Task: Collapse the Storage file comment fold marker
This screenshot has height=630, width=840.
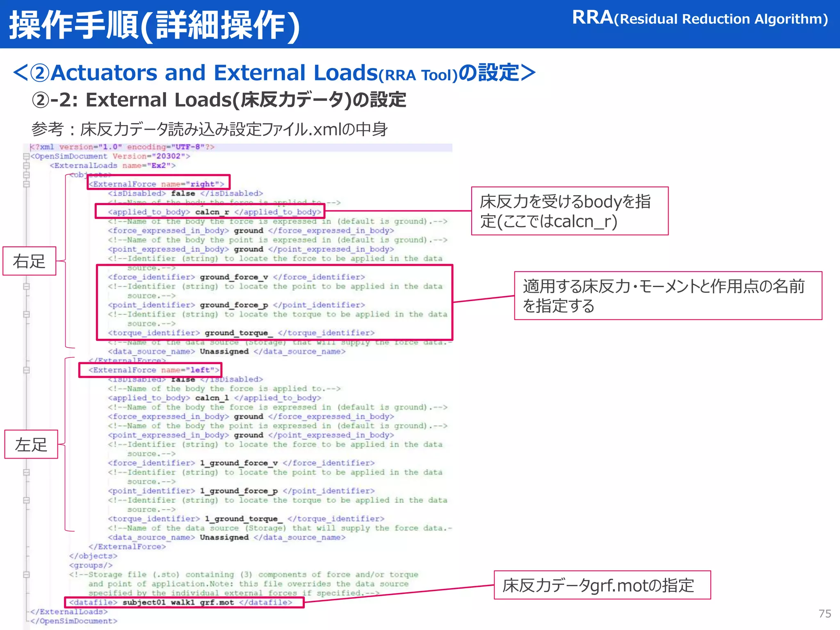Action: click(x=26, y=575)
